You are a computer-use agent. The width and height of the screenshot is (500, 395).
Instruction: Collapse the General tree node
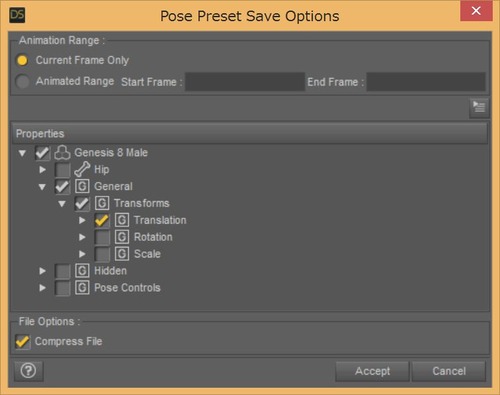coord(42,187)
